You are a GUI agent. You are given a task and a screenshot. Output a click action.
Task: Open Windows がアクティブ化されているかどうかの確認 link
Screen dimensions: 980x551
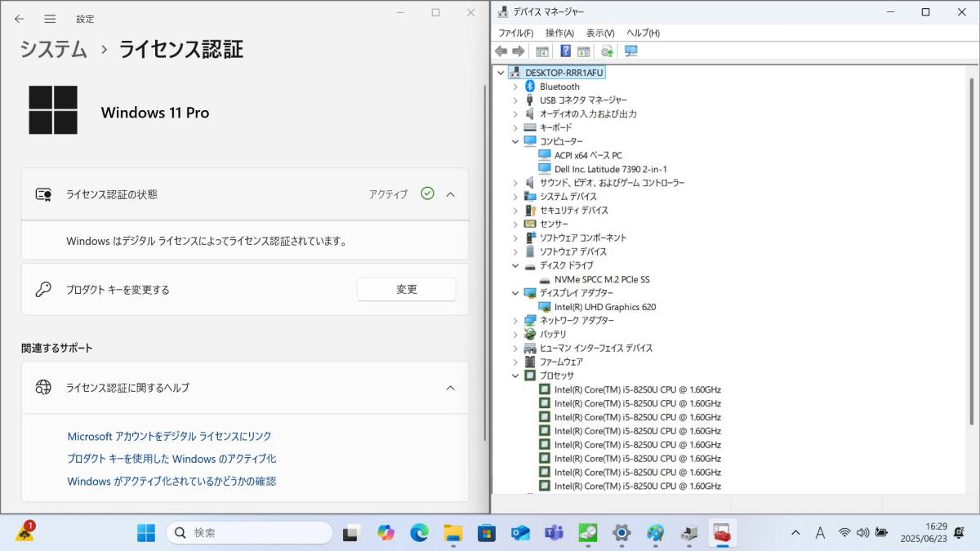click(171, 482)
